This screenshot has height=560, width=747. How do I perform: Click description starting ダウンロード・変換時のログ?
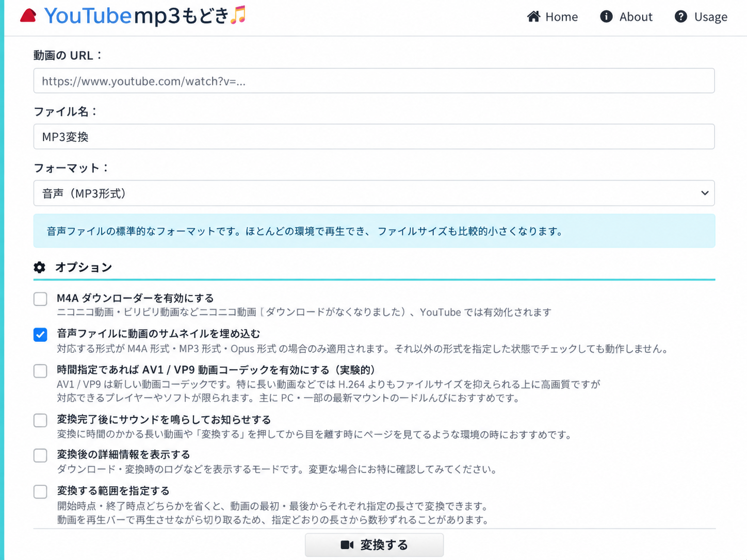(x=277, y=469)
